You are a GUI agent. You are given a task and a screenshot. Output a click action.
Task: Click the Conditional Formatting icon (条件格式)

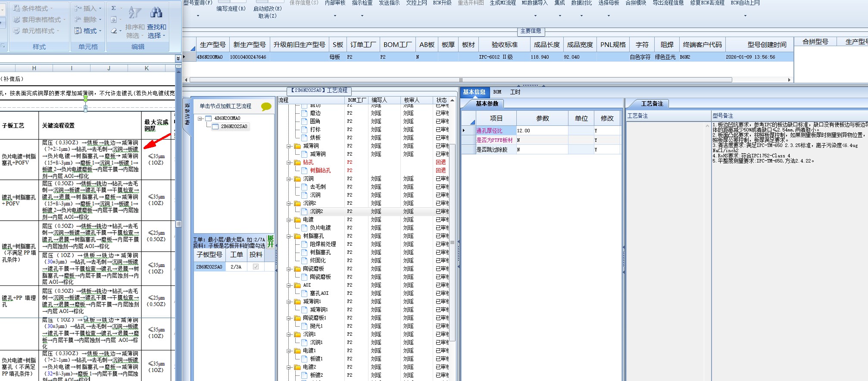[16, 8]
